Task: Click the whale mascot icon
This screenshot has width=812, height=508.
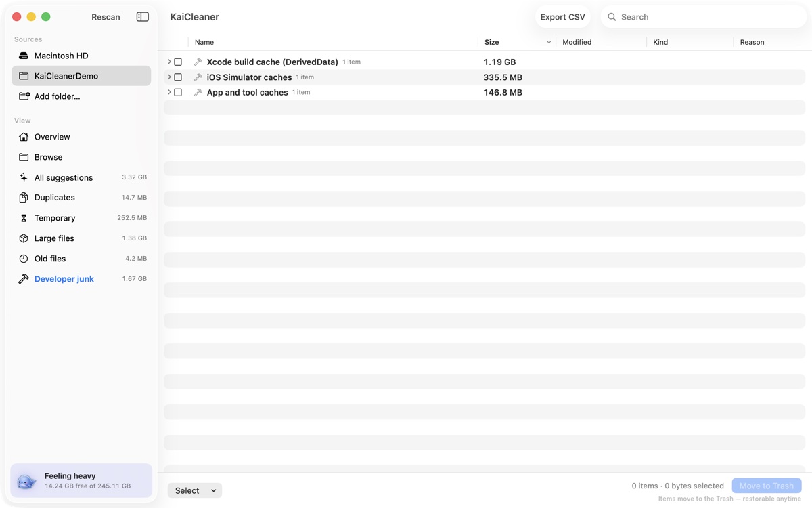Action: click(x=26, y=481)
